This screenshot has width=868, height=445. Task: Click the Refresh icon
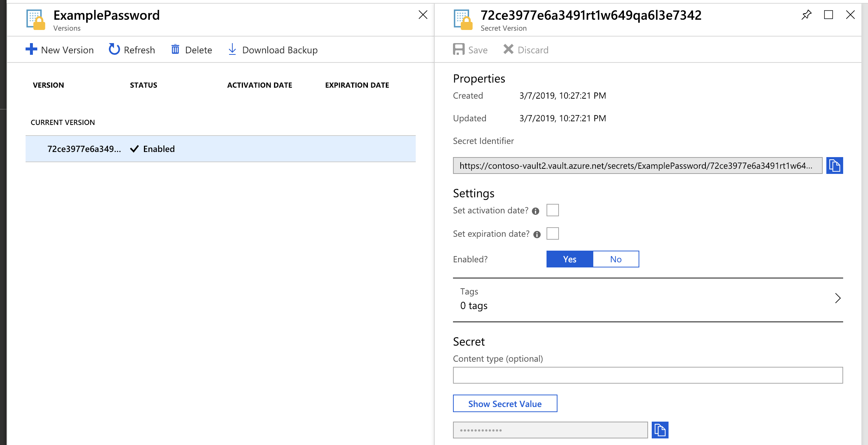pos(114,49)
